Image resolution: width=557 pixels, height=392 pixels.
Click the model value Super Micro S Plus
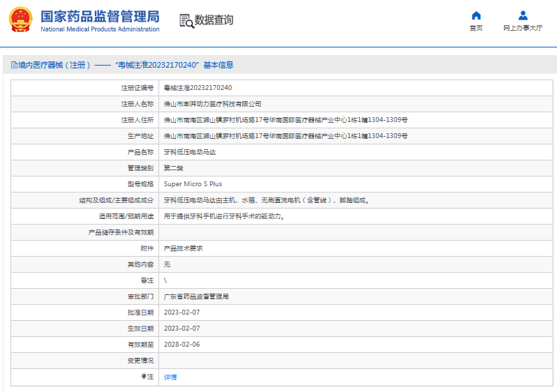[x=193, y=184]
